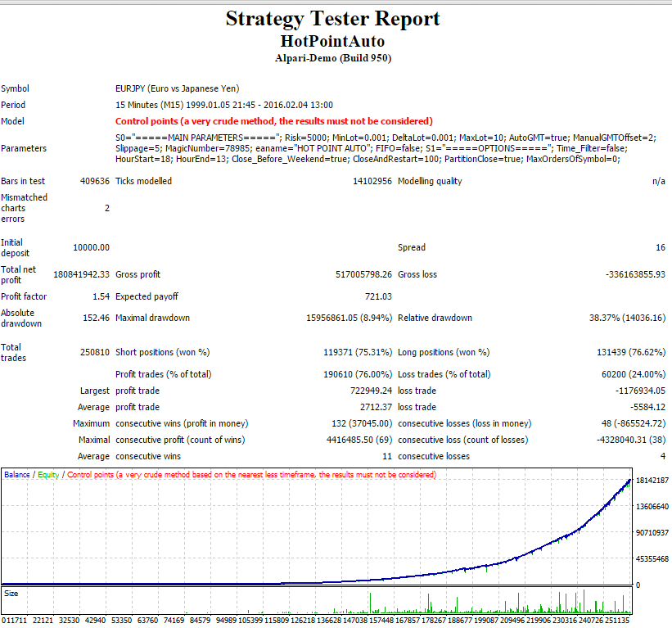672x628 pixels.
Task: Click gross profit value '517005798.26'
Action: pos(363,274)
